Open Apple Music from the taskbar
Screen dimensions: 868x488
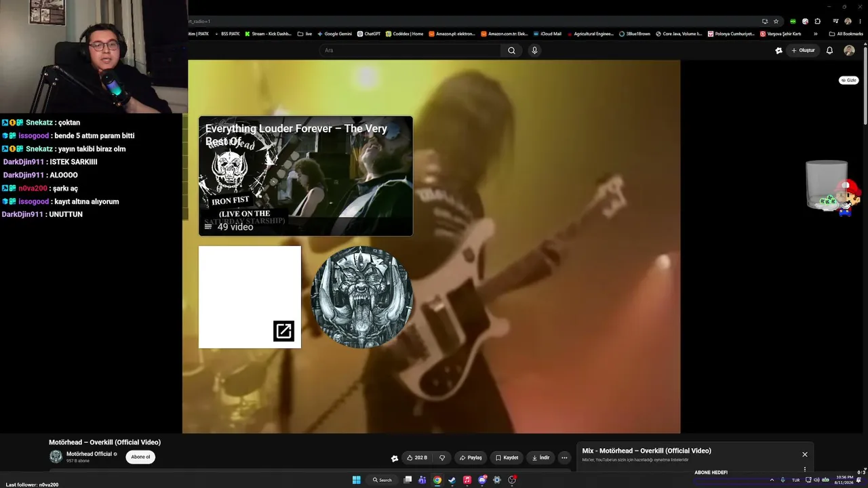point(467,480)
